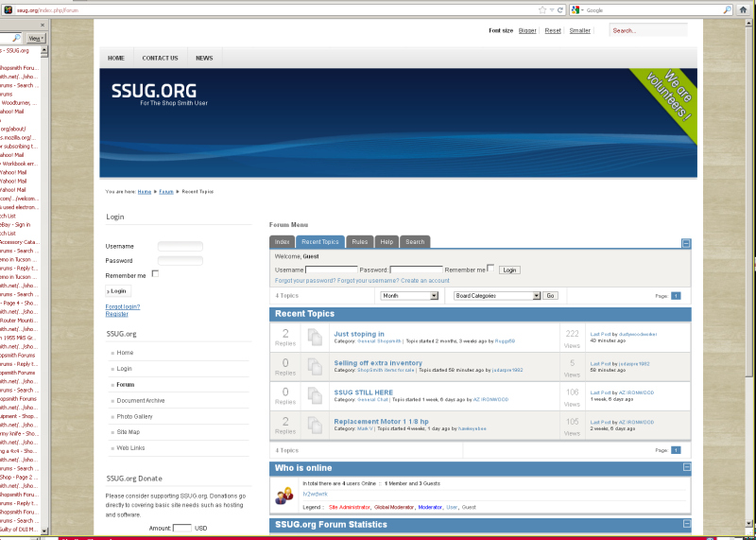Click the forum bar Username input
756x540 pixels.
tap(332, 270)
